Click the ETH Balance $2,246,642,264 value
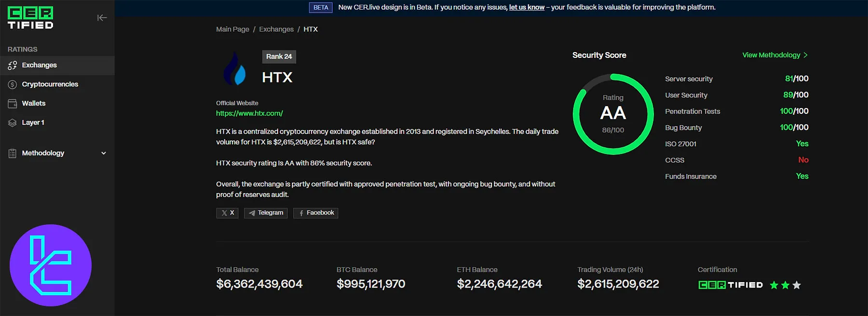The image size is (868, 316). coord(500,284)
